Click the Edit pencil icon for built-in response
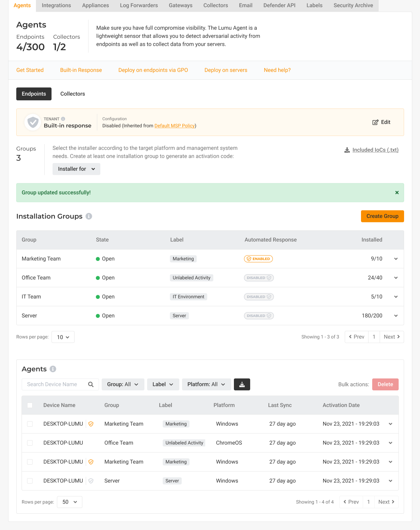This screenshot has width=420, height=530. coord(375,122)
